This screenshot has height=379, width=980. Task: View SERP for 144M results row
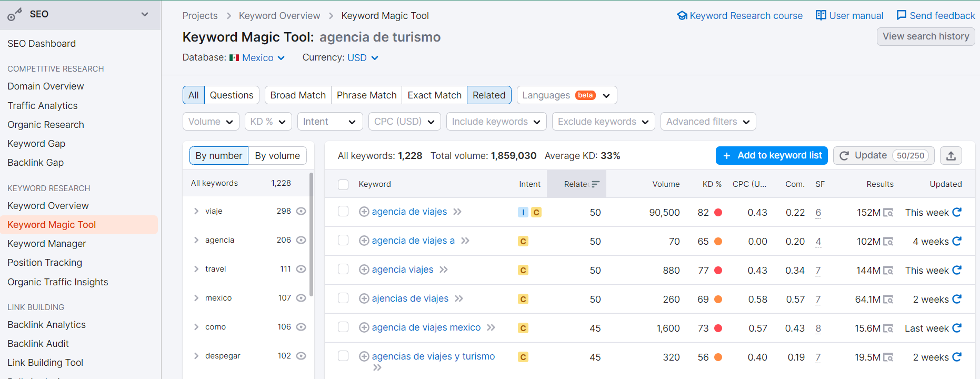[888, 271]
